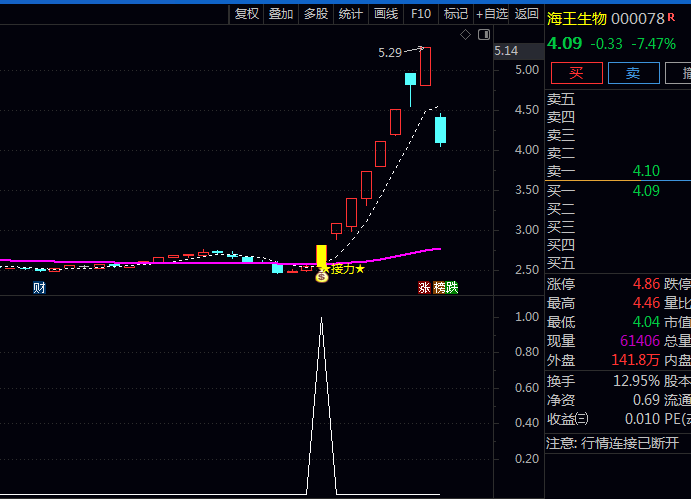Click the red 涨 marker icon
This screenshot has height=499, width=691.
[424, 288]
